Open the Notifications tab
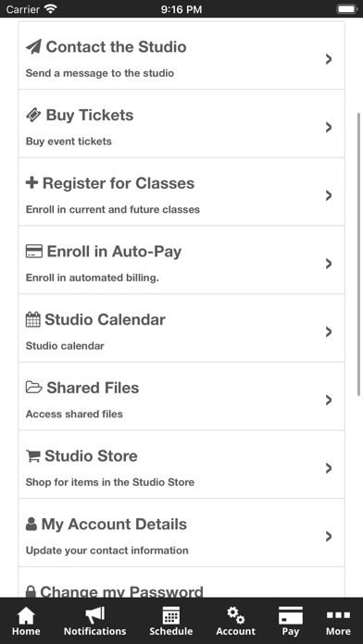Image resolution: width=363 pixels, height=644 pixels. click(95, 622)
